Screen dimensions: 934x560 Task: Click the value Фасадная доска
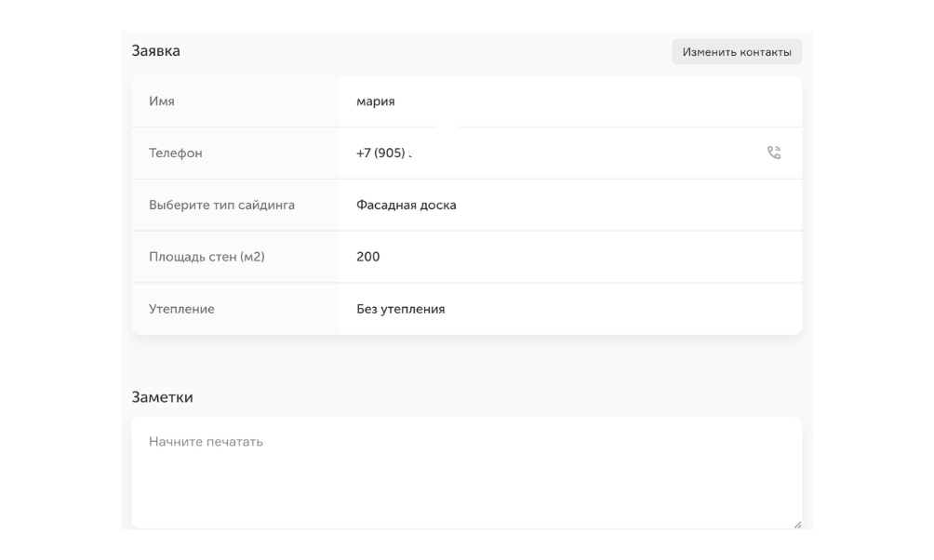(407, 205)
